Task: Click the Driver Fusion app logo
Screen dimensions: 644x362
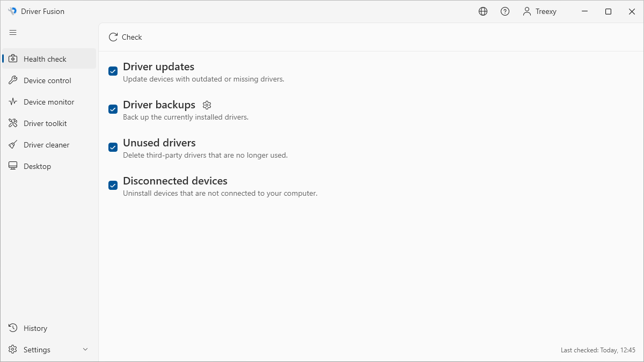Action: tap(12, 11)
